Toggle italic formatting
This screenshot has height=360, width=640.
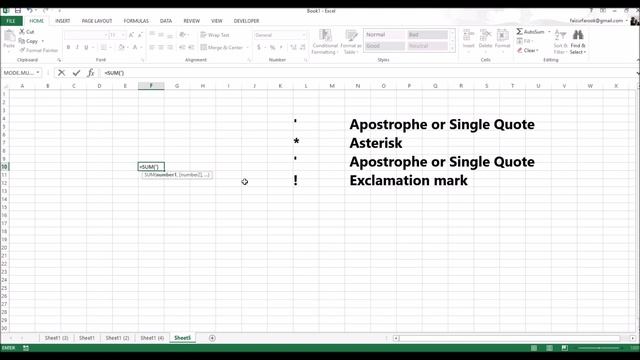coord(77,47)
